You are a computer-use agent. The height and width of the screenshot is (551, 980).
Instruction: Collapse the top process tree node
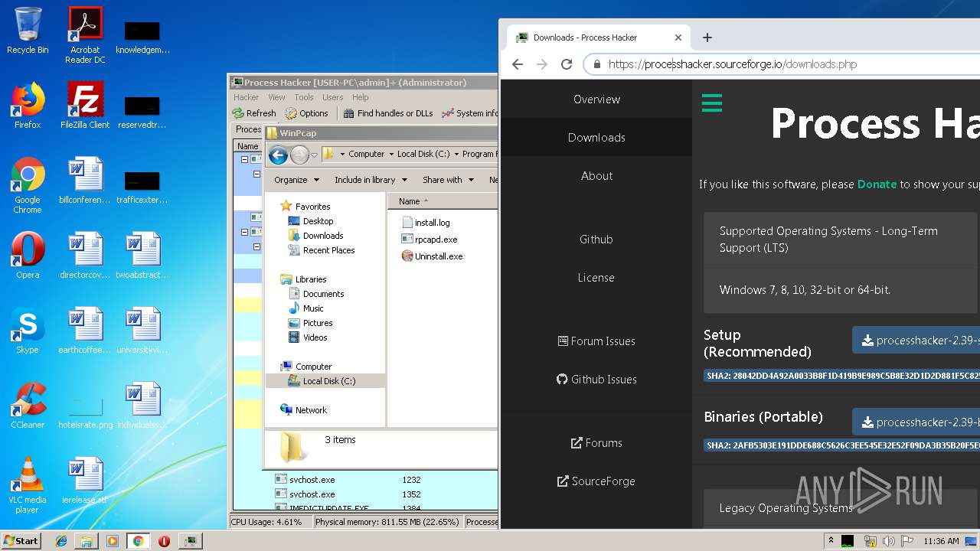[244, 160]
